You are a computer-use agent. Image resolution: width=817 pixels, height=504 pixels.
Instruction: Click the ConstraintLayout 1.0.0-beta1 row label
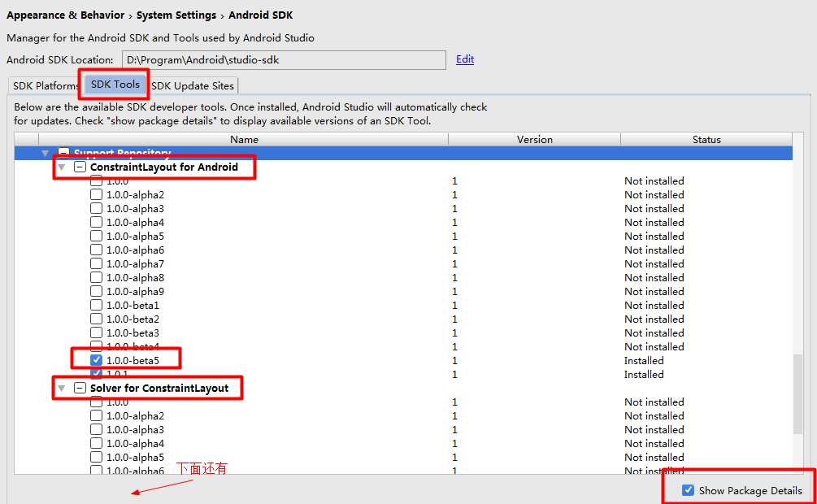133,306
